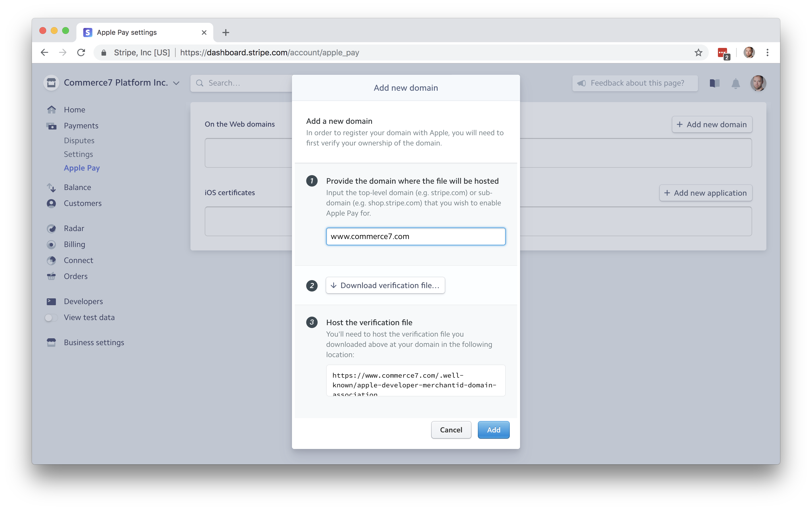Open a new tab with plus icon
This screenshot has height=510, width=812.
click(226, 33)
